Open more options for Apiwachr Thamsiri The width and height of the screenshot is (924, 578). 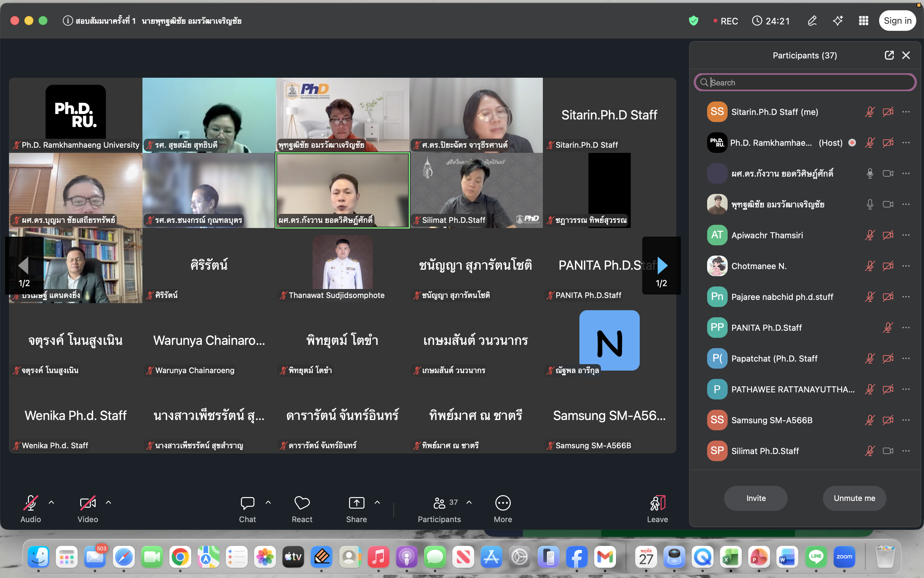point(906,235)
